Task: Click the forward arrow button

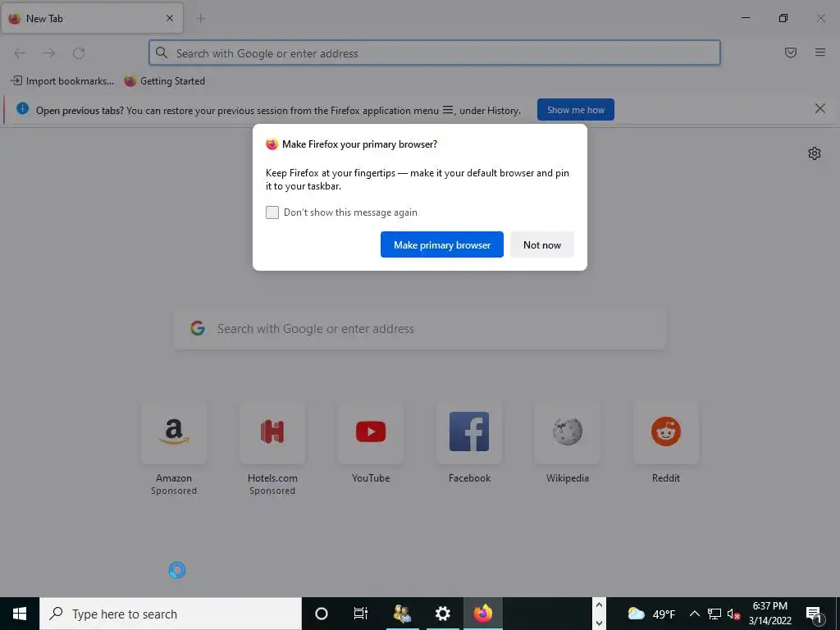Action: point(49,53)
